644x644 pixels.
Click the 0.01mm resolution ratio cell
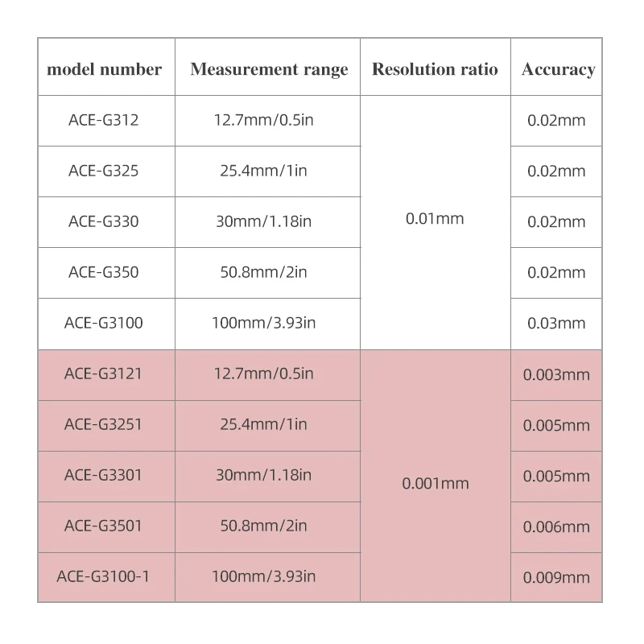435,219
